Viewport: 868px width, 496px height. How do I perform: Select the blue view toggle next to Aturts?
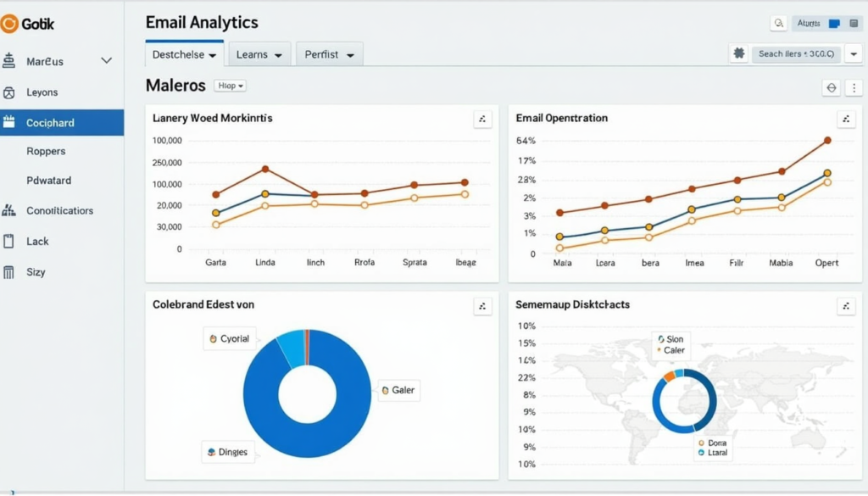[x=833, y=24]
